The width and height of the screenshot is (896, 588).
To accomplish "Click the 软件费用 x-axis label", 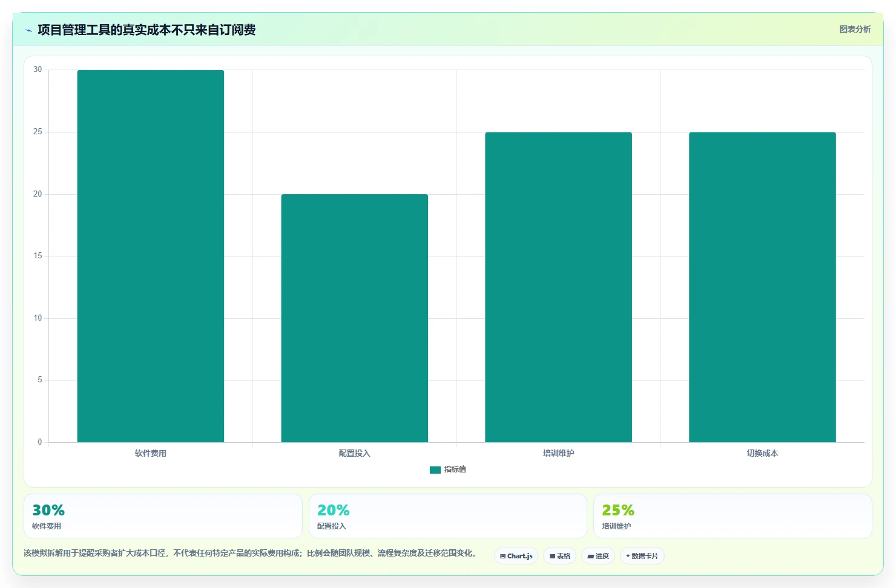I will pyautogui.click(x=151, y=453).
